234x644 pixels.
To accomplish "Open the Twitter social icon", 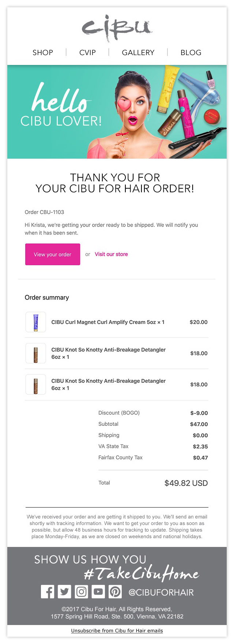I will click(64, 591).
